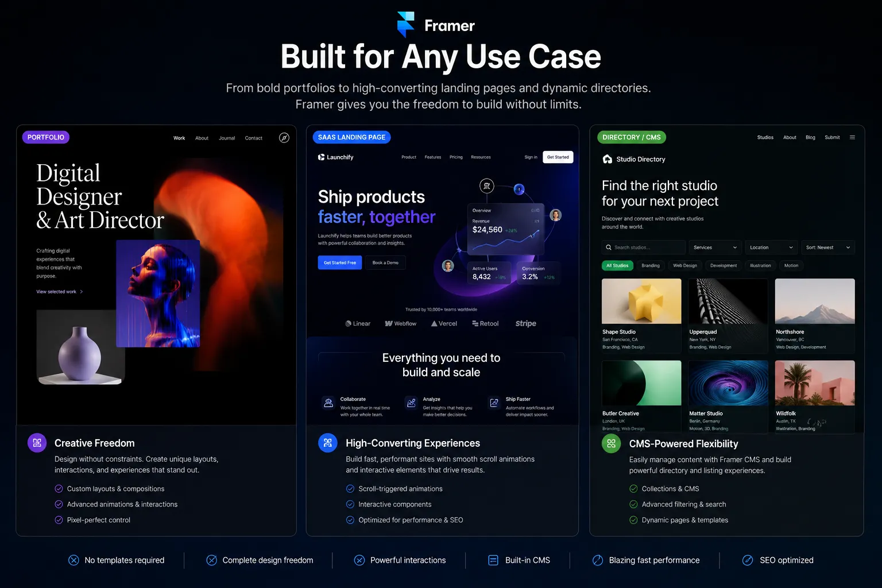Open the Upperquad thumbnail
882x588 pixels.
(x=728, y=301)
